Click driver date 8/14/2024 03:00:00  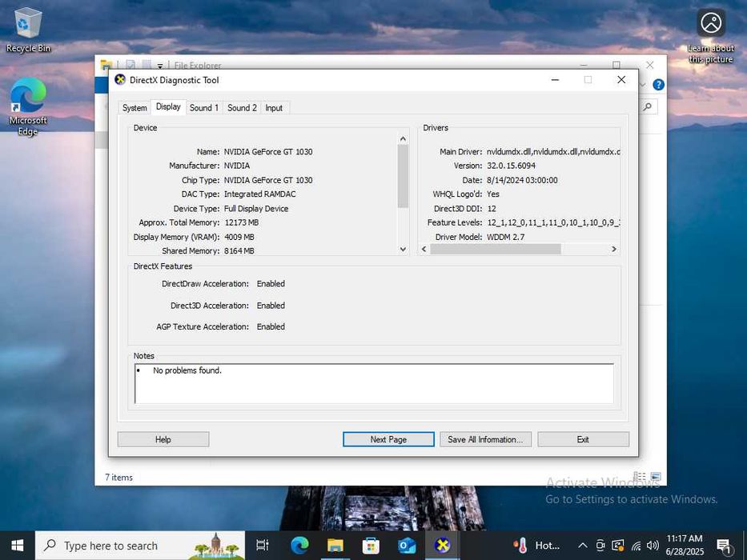522,180
